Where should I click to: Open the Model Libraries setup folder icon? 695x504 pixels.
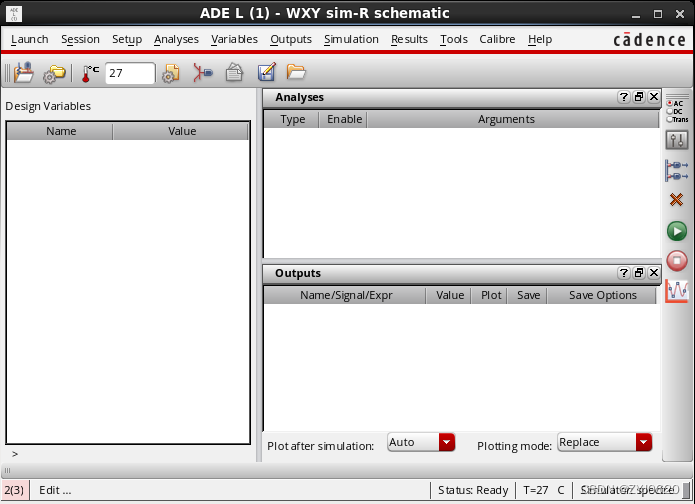pos(54,73)
